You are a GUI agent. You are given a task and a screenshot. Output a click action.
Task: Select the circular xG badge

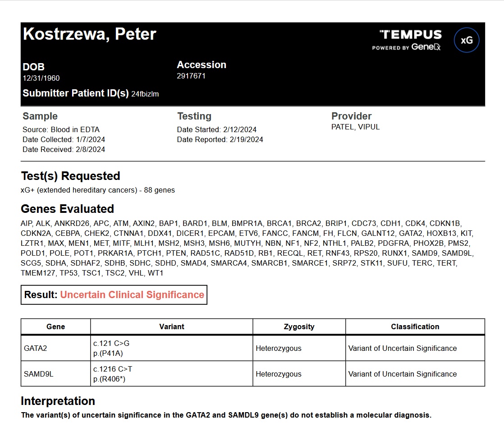467,40
